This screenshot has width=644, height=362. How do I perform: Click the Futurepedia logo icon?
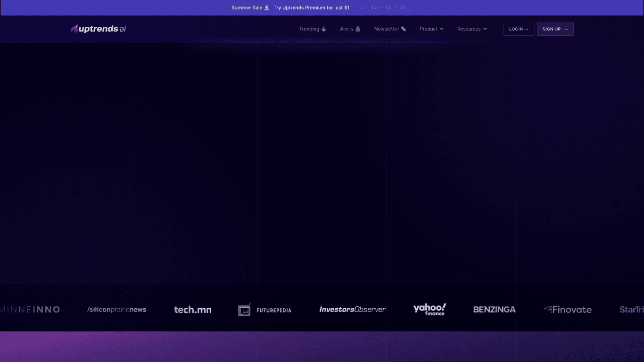[244, 310]
